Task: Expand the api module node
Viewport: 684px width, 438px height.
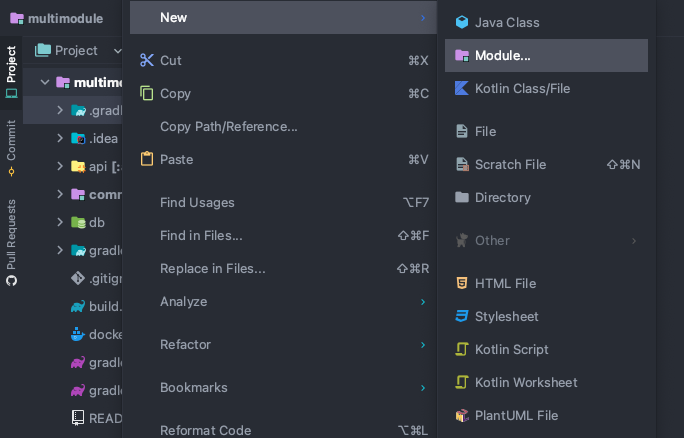Action: tap(60, 166)
